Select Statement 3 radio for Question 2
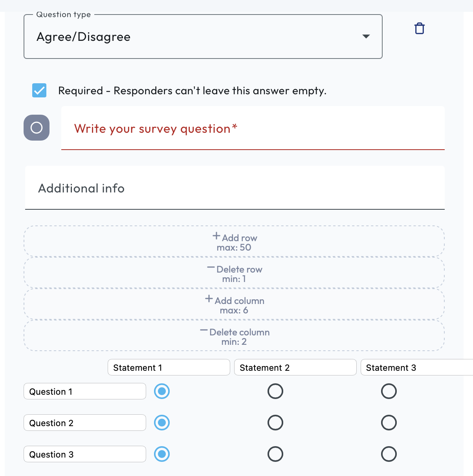Viewport: 473px width, 476px height. 389,423
